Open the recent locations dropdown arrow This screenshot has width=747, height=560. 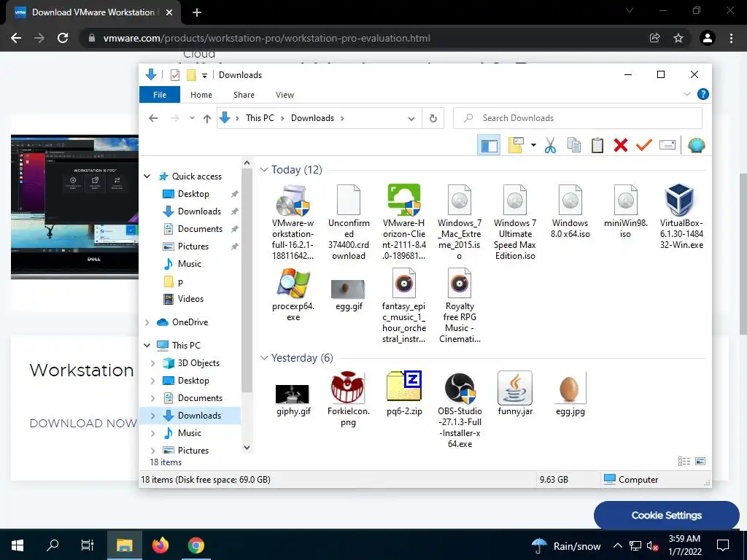(x=192, y=117)
